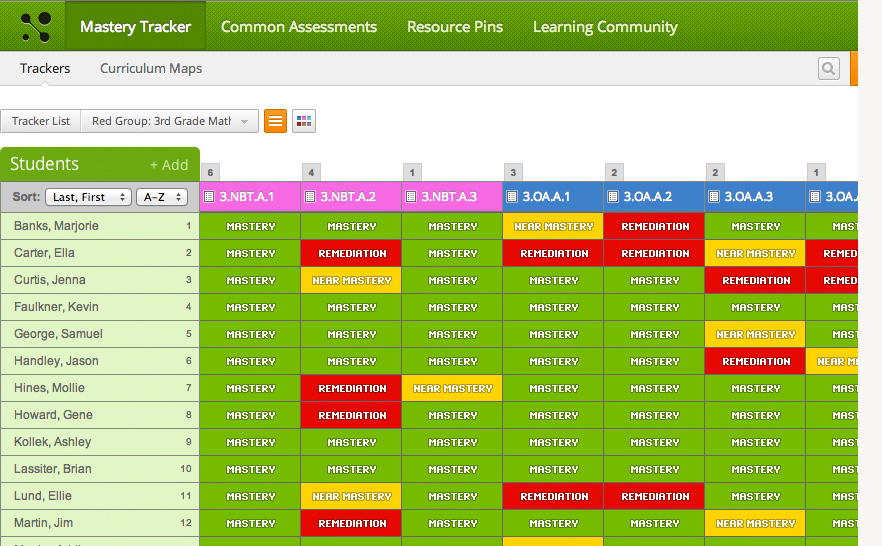
Task: Click Carter, Ella Remediation cell in 3.NBT.A.2
Action: [351, 253]
